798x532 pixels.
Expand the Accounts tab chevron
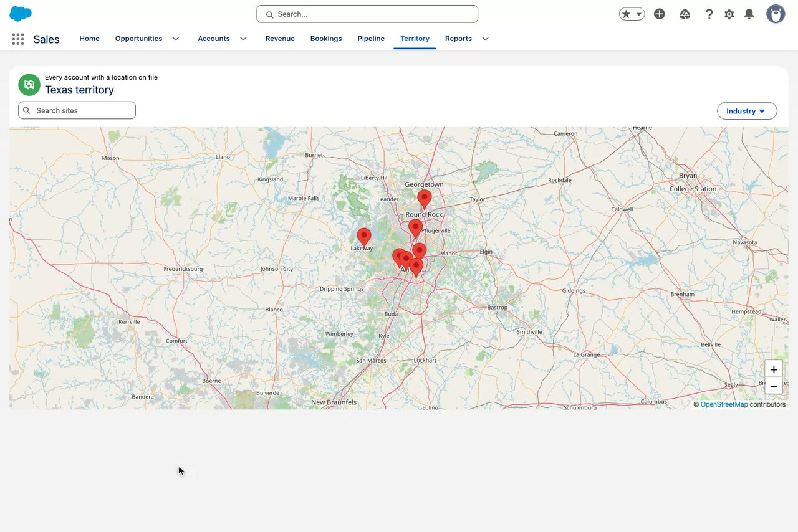[x=243, y=39]
